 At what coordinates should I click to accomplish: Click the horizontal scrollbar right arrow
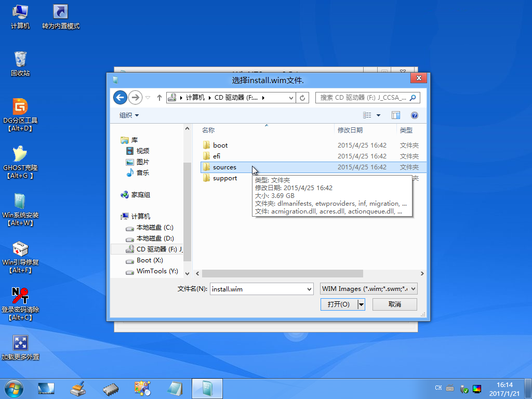[422, 273]
